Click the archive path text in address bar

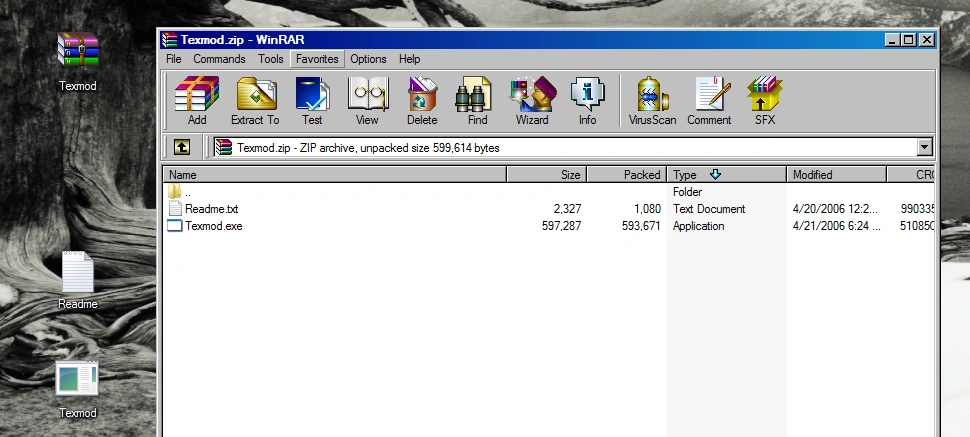[368, 147]
